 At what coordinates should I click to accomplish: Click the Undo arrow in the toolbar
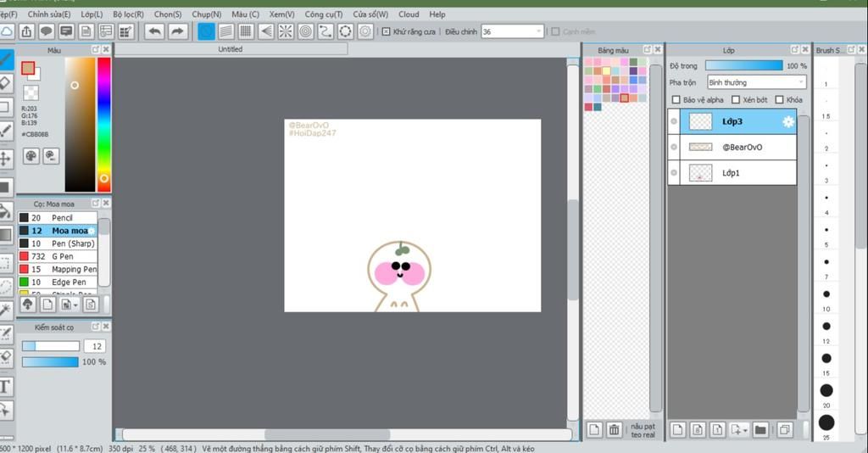[x=155, y=31]
